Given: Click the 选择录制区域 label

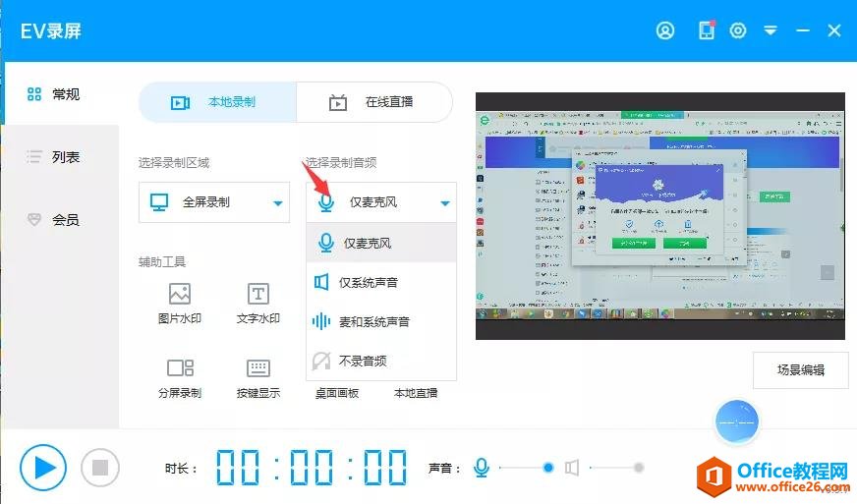Looking at the screenshot, I should tap(174, 163).
